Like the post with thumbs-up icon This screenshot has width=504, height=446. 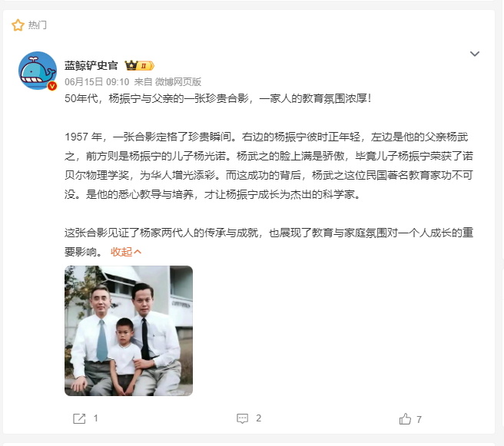tap(405, 418)
